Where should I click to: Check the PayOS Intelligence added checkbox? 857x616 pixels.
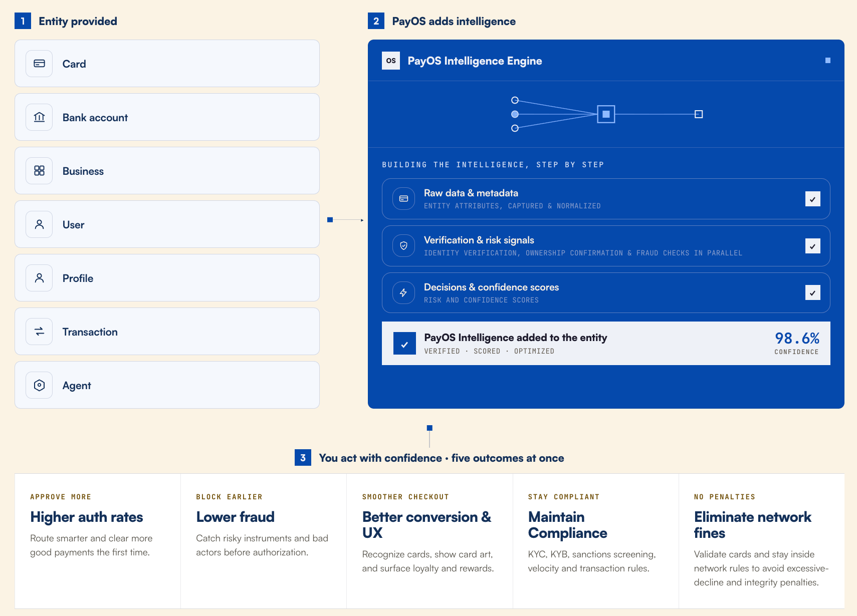point(404,344)
